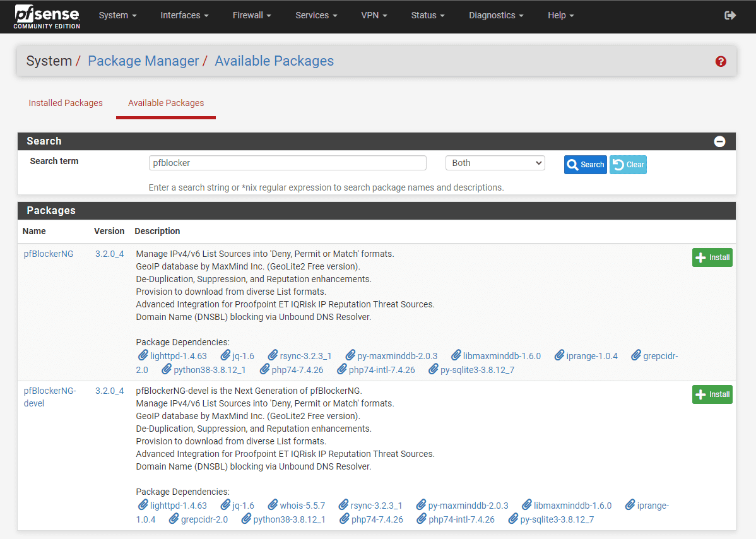
Task: Open the lighttpd-1.4.63 dependency of pfBlockerNG
Action: (173, 356)
